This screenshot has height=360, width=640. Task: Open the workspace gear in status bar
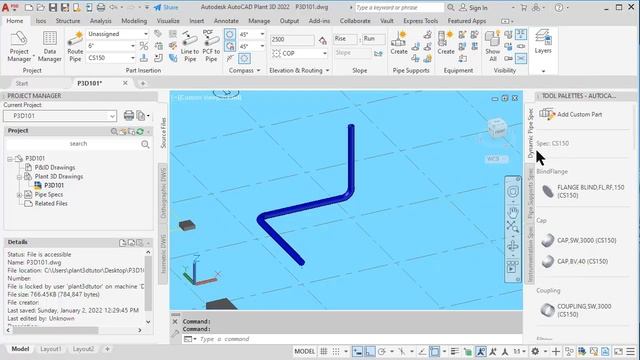tap(535, 351)
